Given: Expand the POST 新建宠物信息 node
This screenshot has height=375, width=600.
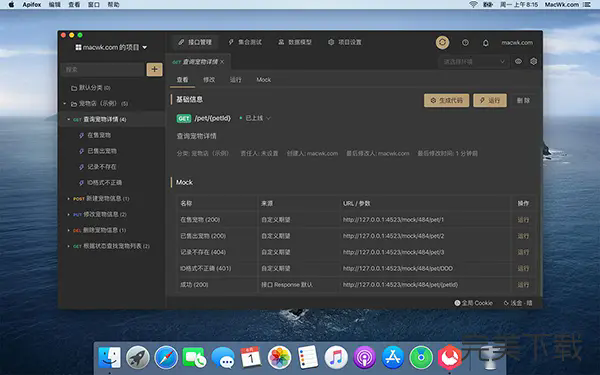Looking at the screenshot, I should point(68,199).
